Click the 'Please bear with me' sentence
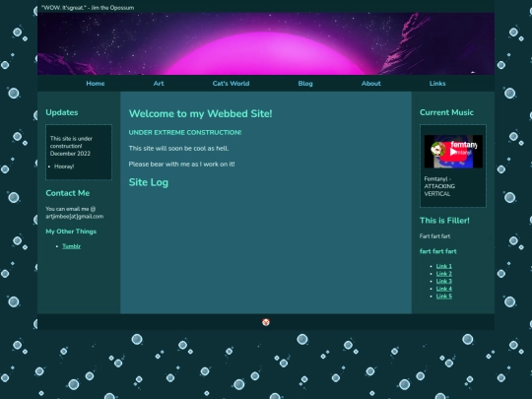The width and height of the screenshot is (532, 399). pos(181,165)
